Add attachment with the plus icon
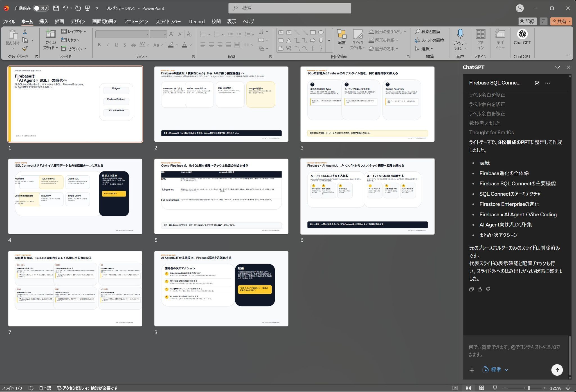Screen dimensions: 576x392 472,370
